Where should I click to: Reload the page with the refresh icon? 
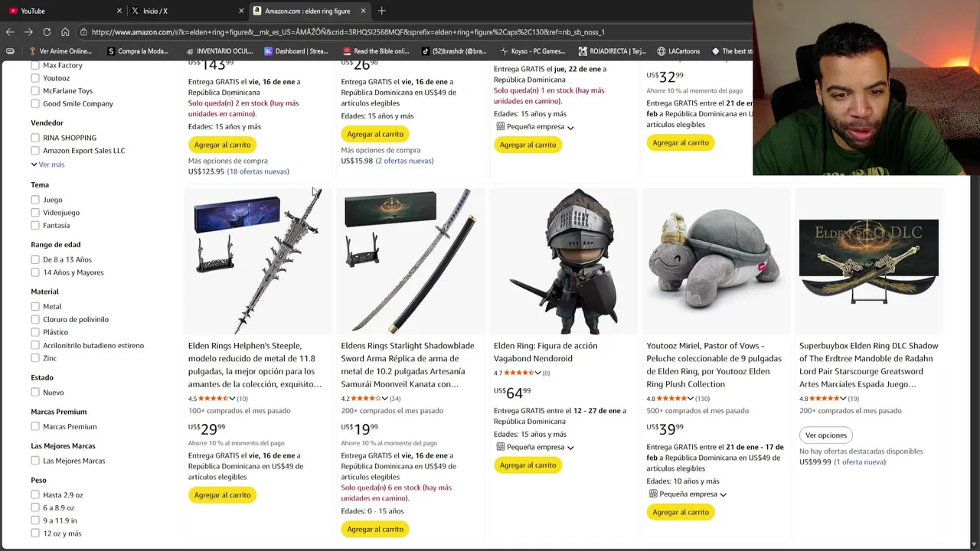[47, 32]
